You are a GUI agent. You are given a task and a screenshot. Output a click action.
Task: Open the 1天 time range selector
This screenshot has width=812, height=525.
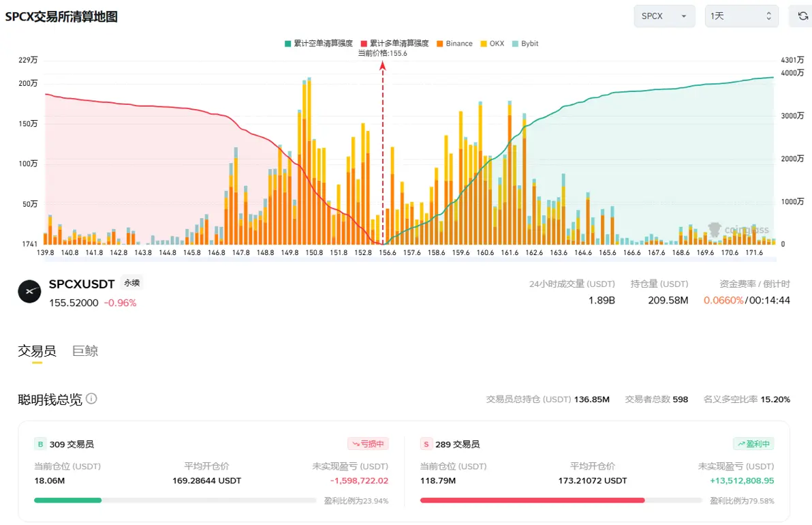click(741, 16)
